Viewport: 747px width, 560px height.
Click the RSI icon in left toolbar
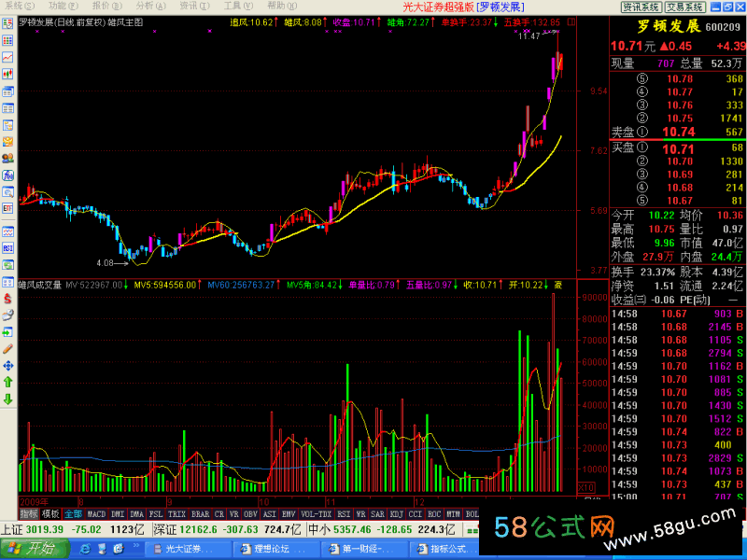pyautogui.click(x=7, y=248)
